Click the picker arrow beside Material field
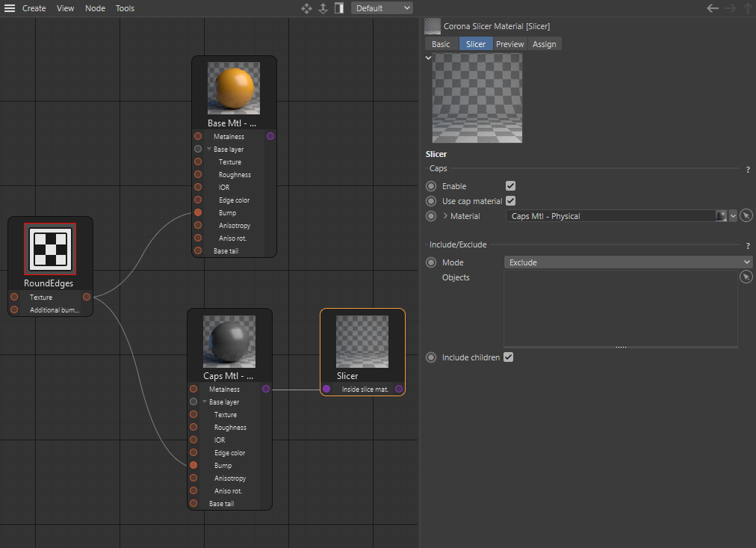 (746, 215)
